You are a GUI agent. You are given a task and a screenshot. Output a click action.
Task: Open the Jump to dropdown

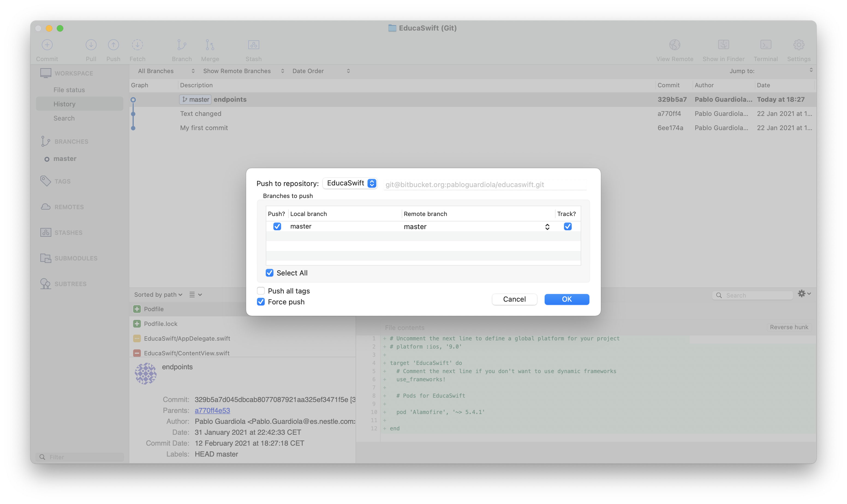point(785,71)
